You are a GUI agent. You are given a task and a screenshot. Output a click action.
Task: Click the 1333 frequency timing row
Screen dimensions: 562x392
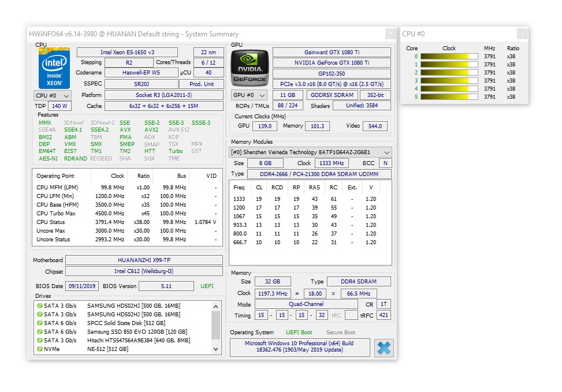(310, 199)
